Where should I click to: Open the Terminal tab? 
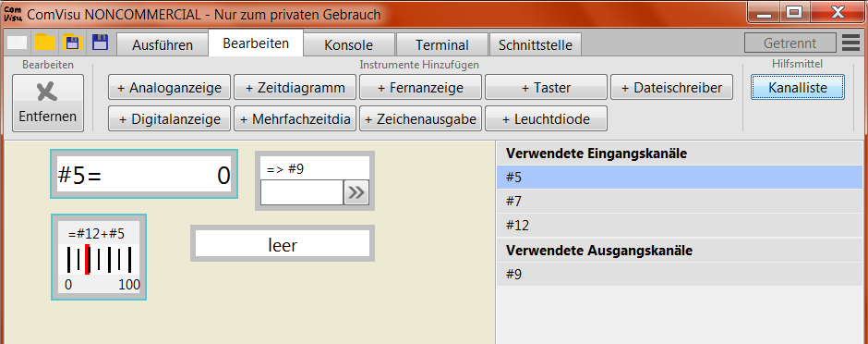click(x=441, y=45)
